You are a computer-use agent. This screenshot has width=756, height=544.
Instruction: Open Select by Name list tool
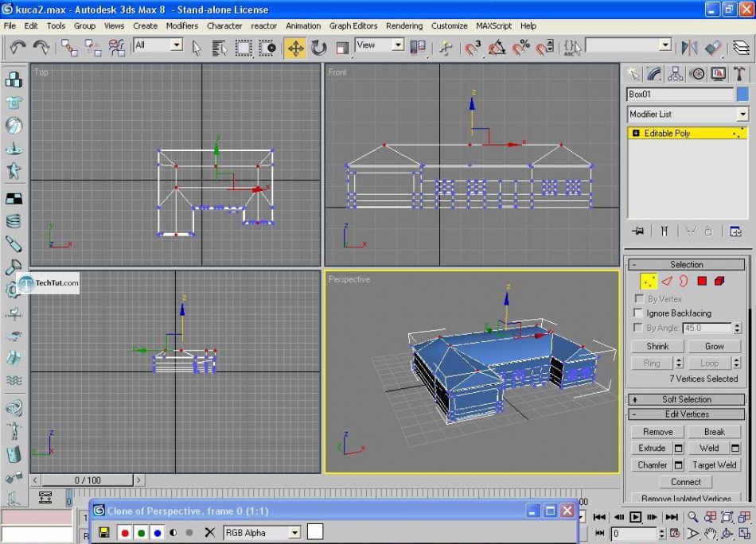click(220, 48)
